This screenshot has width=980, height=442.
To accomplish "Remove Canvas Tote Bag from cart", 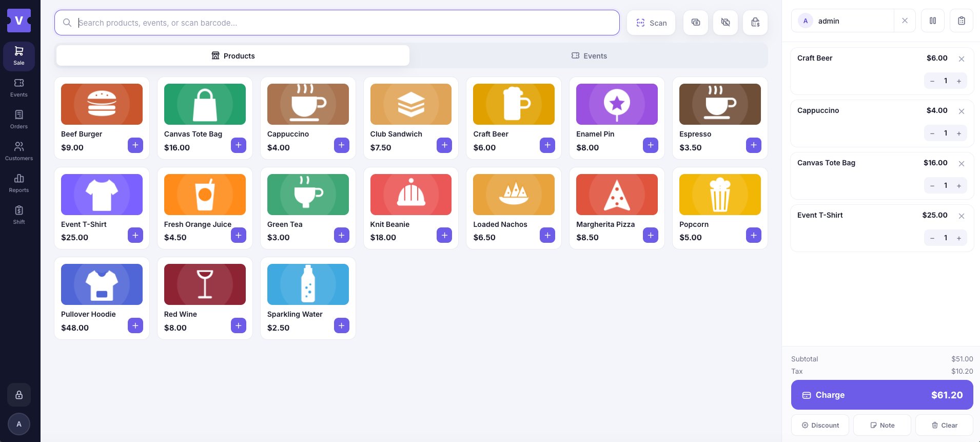I will [x=962, y=164].
